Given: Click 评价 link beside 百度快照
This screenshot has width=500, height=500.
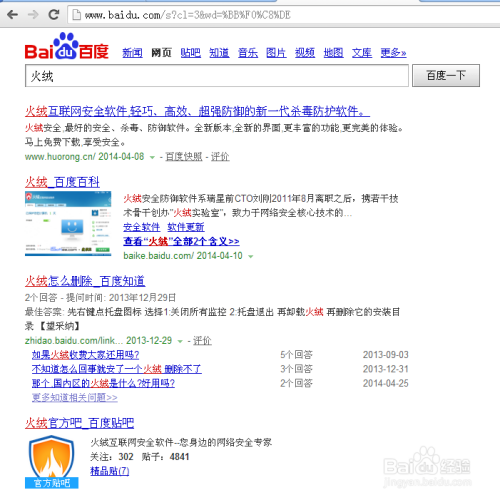Looking at the screenshot, I should (220, 156).
